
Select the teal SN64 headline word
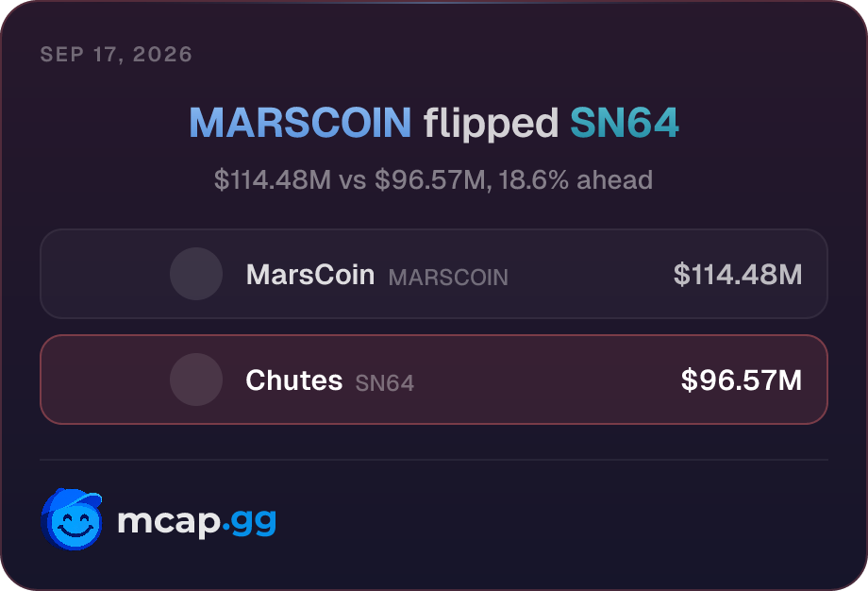click(x=624, y=123)
